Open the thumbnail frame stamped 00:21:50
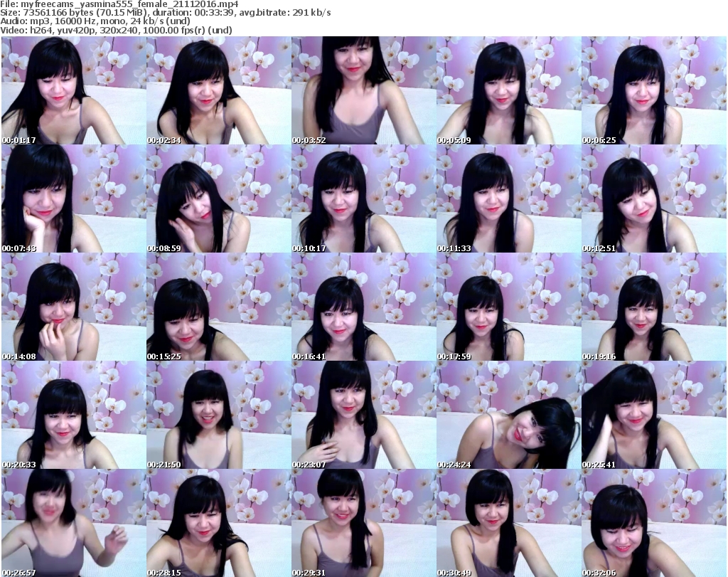The height and width of the screenshot is (577, 728). tap(219, 415)
